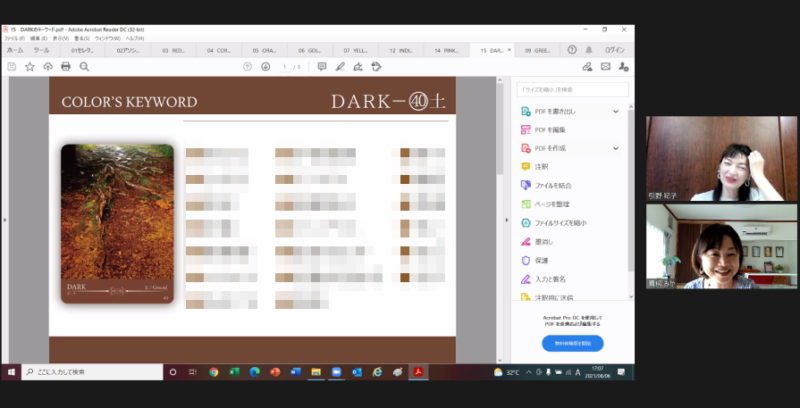800x408 pixels.
Task: Go to previous page with up arrow
Action: 247,67
